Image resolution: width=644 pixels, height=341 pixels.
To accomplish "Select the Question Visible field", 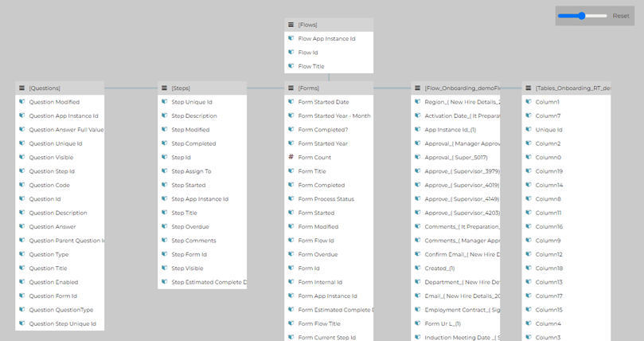I will [x=60, y=157].
